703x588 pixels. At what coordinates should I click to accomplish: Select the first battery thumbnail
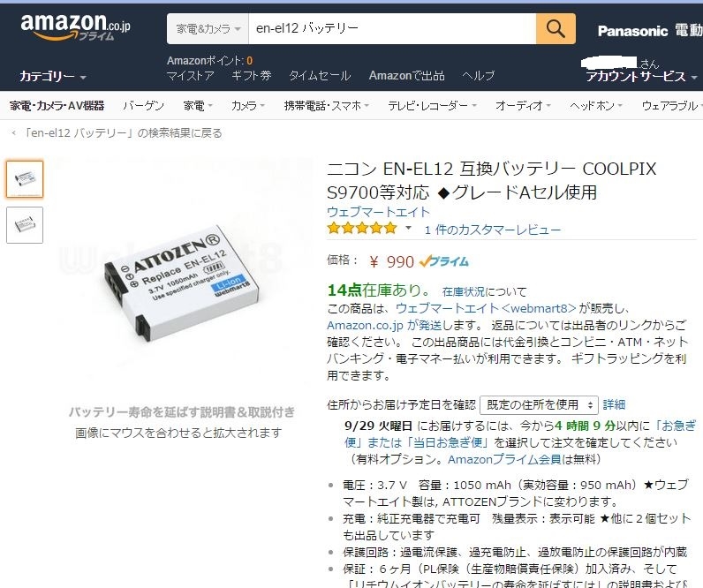tap(25, 179)
